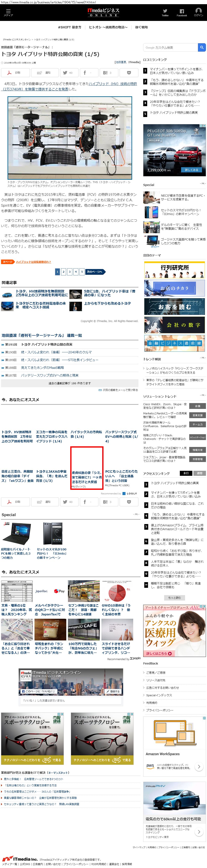Screen dimensions: 207x868
Task: Click the Pocket button above the Special section
Action: point(129,502)
